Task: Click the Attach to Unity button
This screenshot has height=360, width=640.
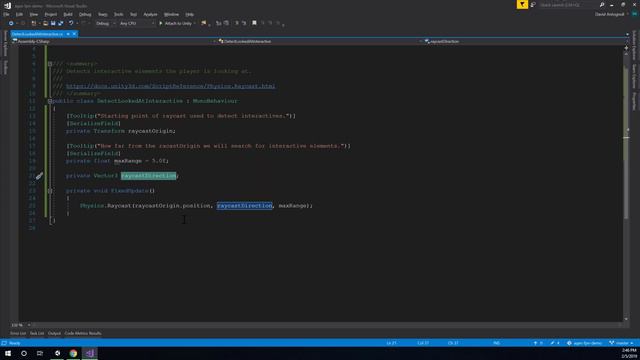Action: point(176,23)
